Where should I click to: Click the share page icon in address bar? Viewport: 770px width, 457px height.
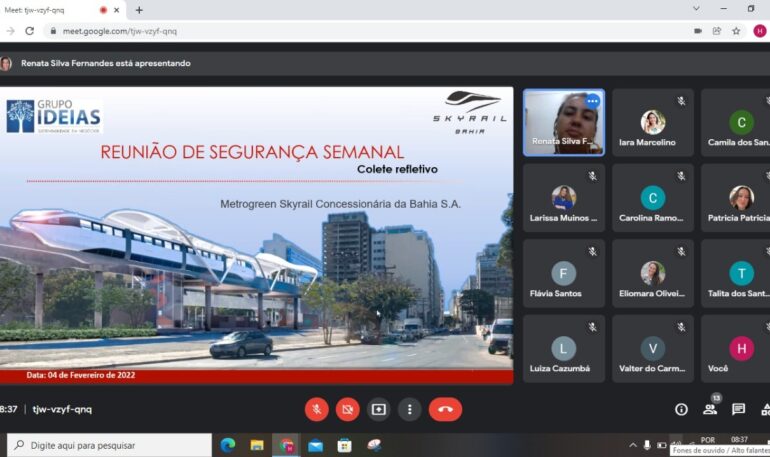(717, 31)
